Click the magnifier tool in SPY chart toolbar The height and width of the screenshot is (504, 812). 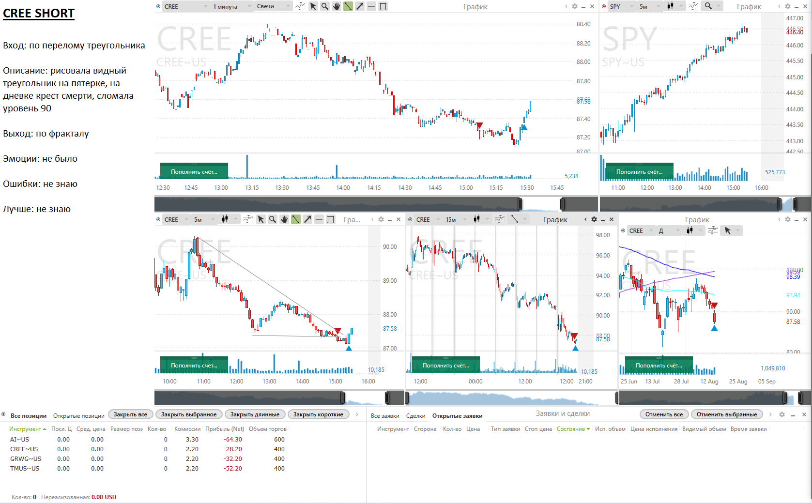coord(708,6)
